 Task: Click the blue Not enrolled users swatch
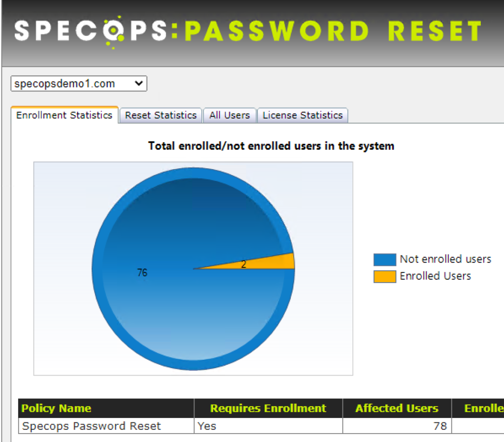pos(384,260)
